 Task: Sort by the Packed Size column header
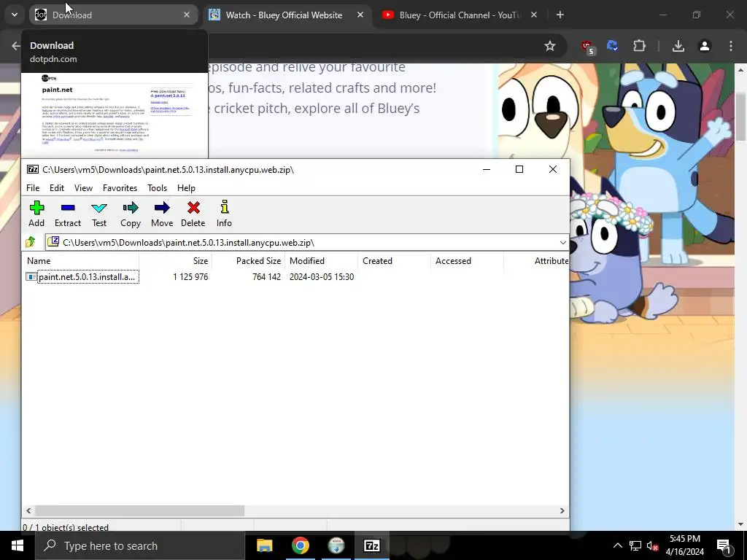[x=248, y=261]
